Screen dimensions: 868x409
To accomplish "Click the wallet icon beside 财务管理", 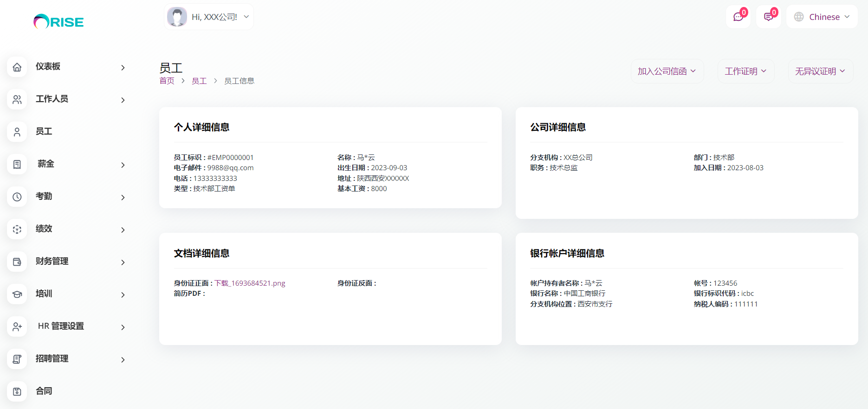I will point(17,262).
